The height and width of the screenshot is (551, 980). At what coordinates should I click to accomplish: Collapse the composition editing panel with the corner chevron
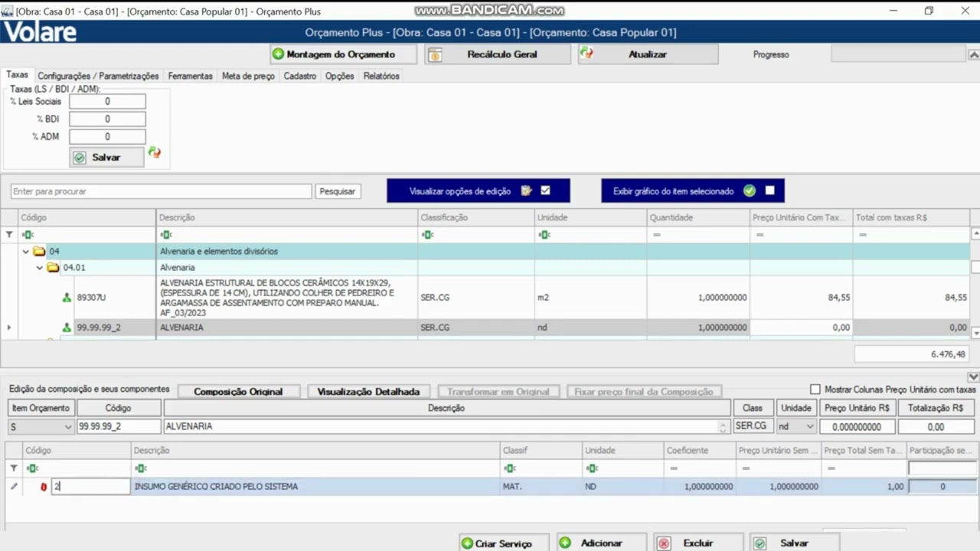click(x=973, y=377)
